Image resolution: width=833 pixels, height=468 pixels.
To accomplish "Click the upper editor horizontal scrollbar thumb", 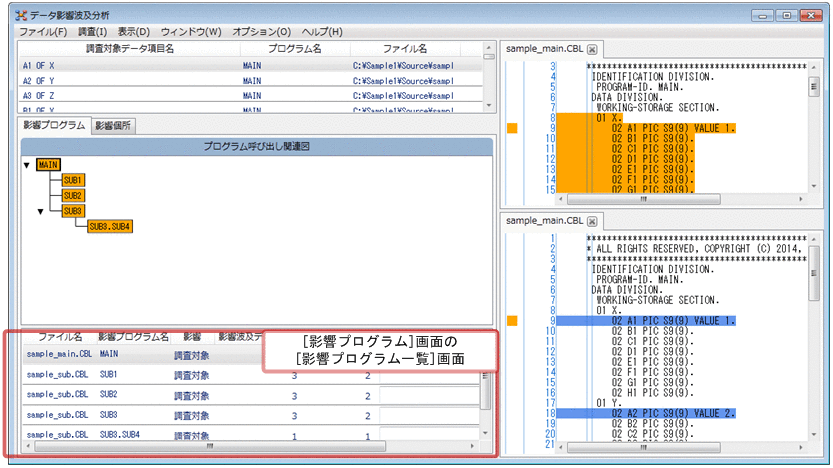I will click(644, 199).
